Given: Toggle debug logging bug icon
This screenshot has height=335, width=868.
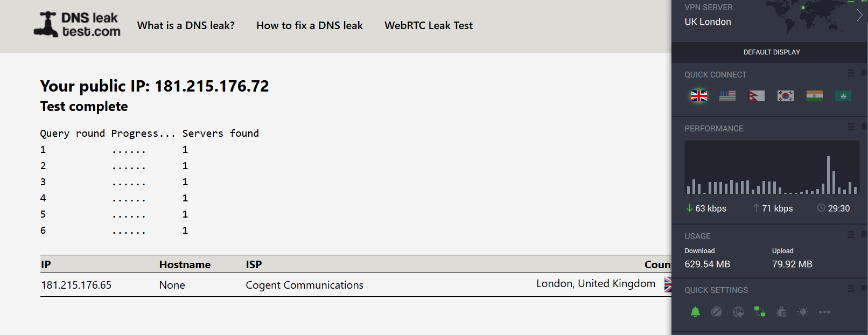Looking at the screenshot, I should [781, 312].
